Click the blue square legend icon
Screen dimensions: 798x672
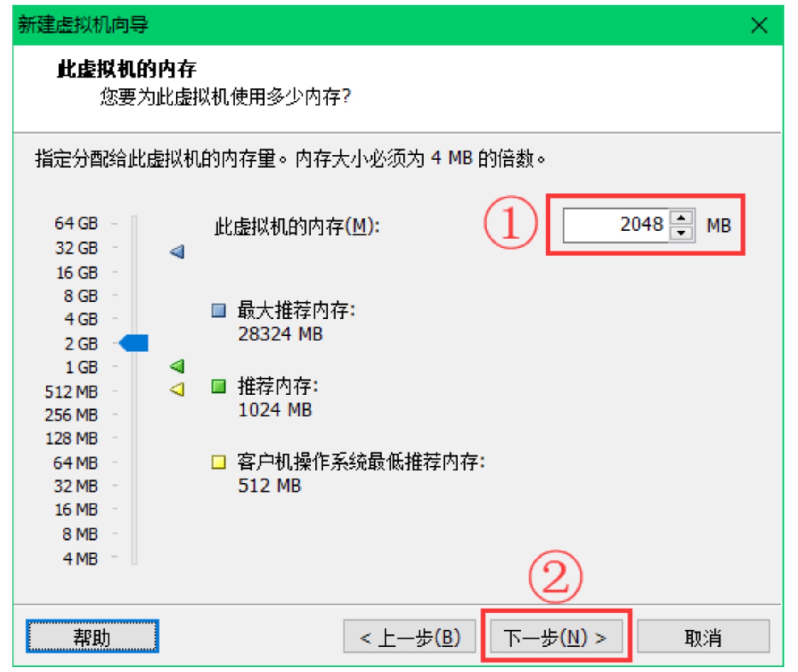[218, 311]
